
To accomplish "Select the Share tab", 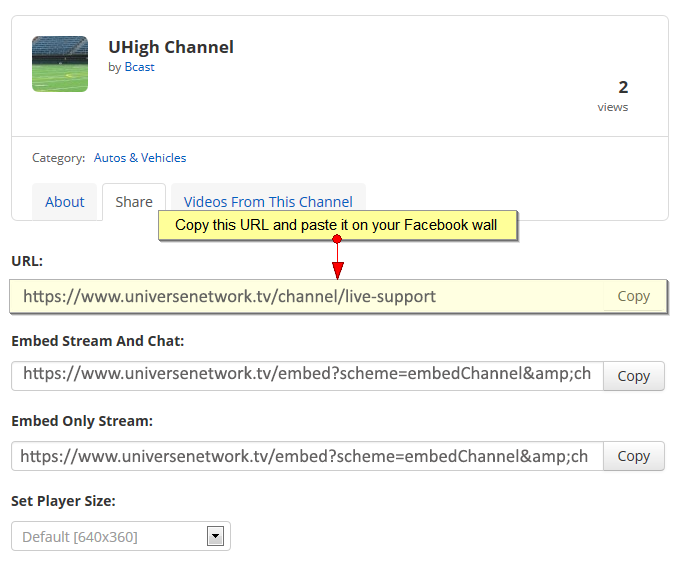I will pos(134,202).
